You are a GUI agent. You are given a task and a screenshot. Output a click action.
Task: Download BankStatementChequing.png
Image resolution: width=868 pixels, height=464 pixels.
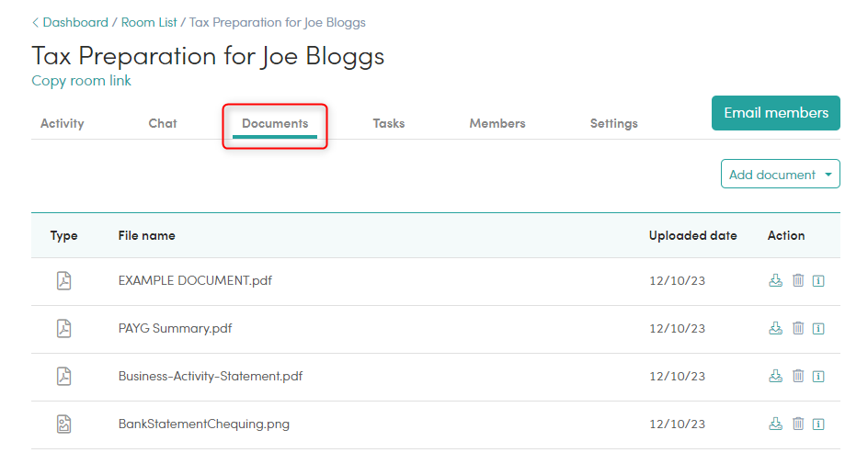click(x=775, y=424)
